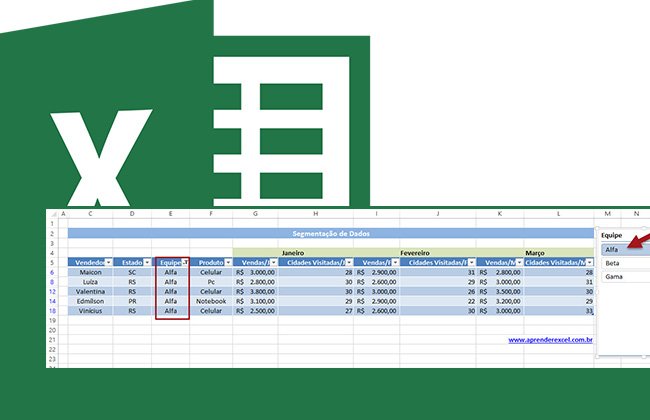Select the 'Luiza' vendor cell

(x=90, y=282)
